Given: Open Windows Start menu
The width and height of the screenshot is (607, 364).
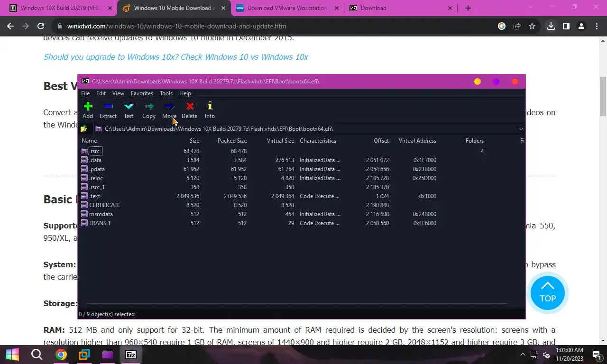Looking at the screenshot, I should click(12, 355).
